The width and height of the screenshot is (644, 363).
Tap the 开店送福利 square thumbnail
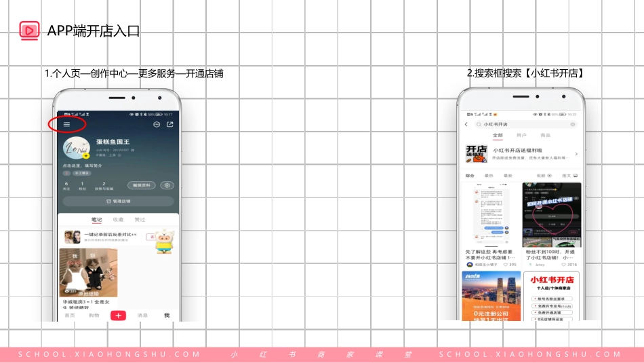pos(477,154)
